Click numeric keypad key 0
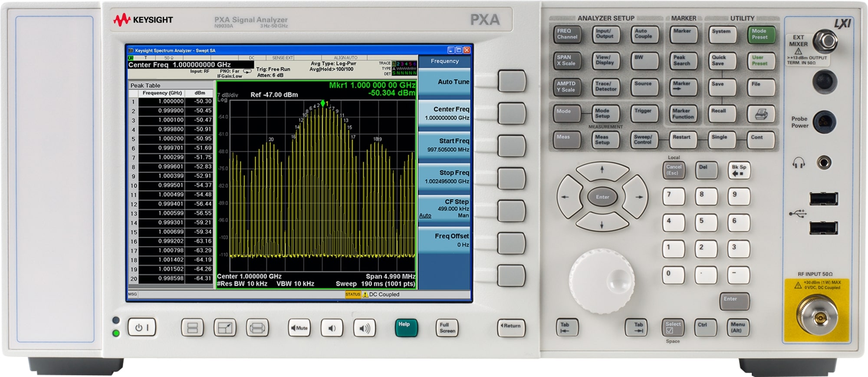Viewport: 868px width, 377px height. tap(674, 275)
